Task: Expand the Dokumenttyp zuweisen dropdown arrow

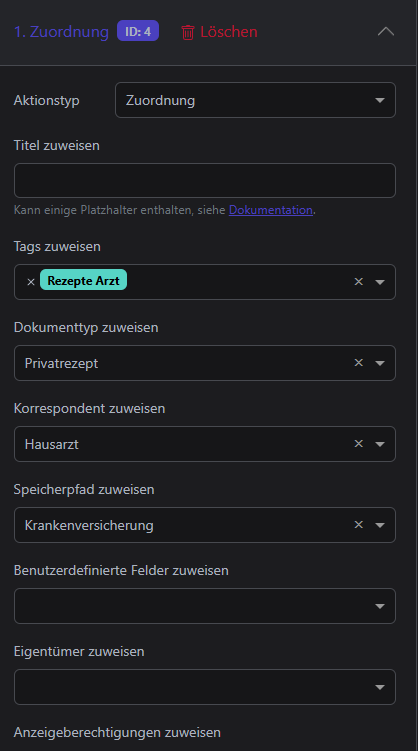Action: point(380,363)
